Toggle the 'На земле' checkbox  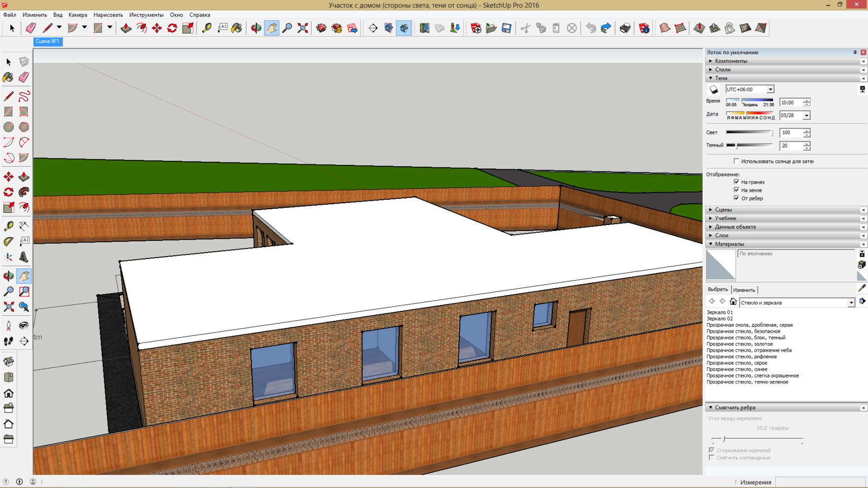(736, 190)
